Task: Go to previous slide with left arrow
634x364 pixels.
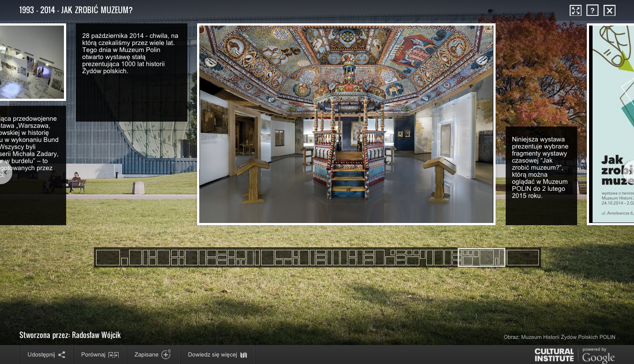Action: pos(5,173)
